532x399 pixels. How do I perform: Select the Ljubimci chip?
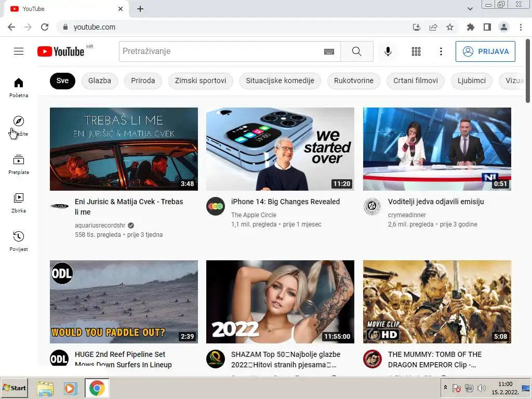click(472, 81)
